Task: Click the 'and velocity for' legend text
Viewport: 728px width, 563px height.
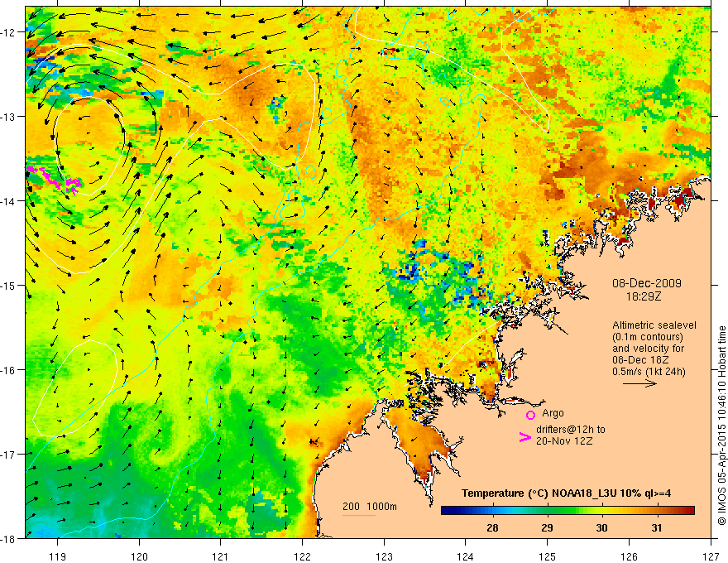Action: pyautogui.click(x=648, y=349)
